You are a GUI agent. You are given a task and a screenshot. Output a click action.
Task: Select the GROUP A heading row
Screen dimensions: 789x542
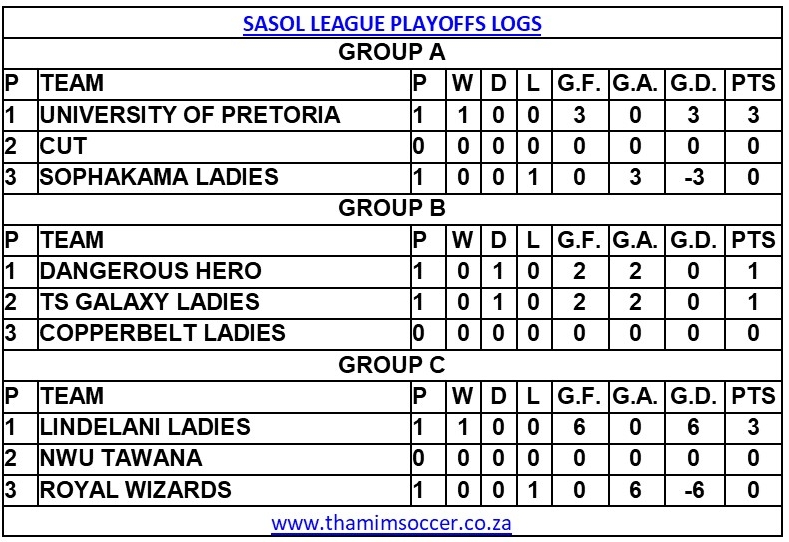(x=392, y=53)
